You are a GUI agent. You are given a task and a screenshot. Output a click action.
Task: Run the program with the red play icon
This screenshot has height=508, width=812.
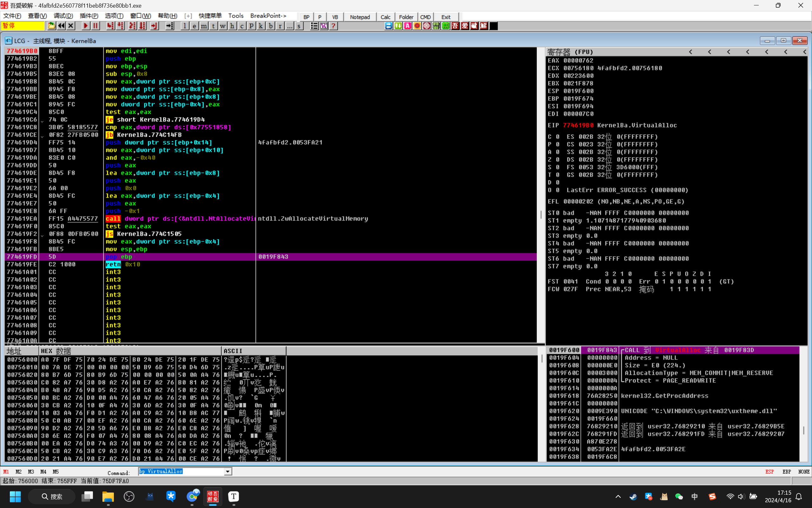[86, 26]
